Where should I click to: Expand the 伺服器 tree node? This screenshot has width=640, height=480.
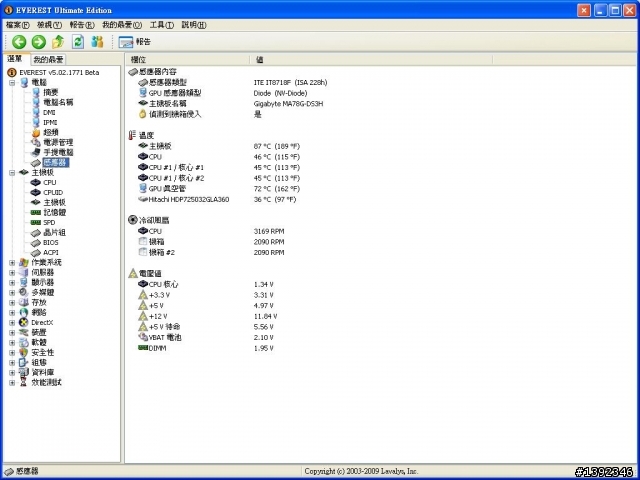[12, 273]
